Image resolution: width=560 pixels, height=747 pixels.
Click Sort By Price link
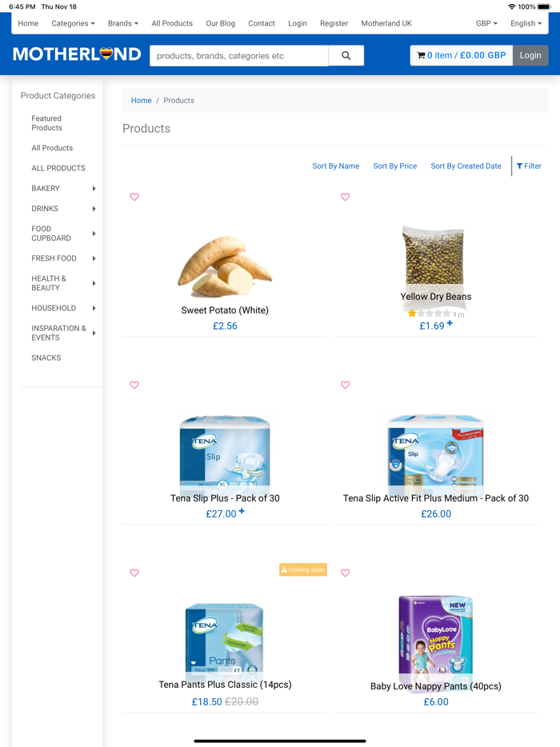coord(395,166)
